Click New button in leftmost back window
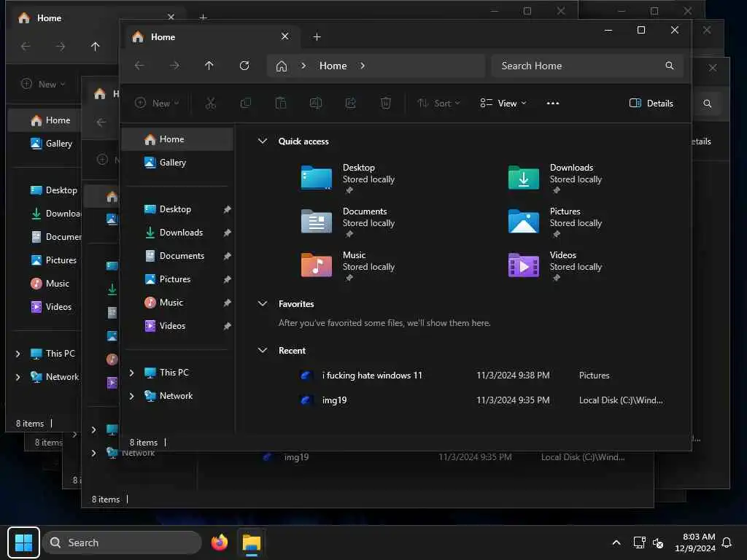This screenshot has height=560, width=747. (x=43, y=85)
